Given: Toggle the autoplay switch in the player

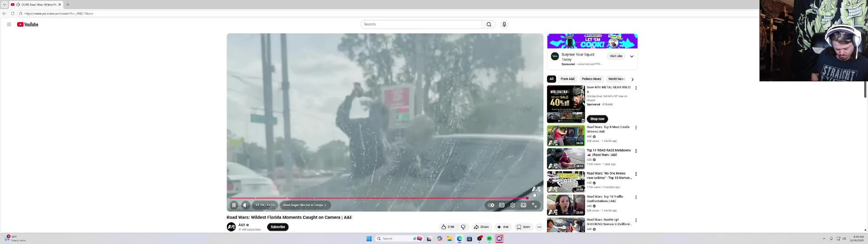Looking at the screenshot, I should (x=491, y=205).
